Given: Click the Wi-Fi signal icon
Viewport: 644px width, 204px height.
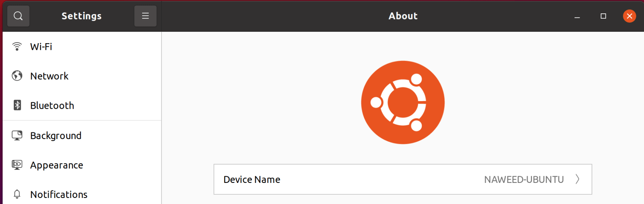Looking at the screenshot, I should (17, 46).
